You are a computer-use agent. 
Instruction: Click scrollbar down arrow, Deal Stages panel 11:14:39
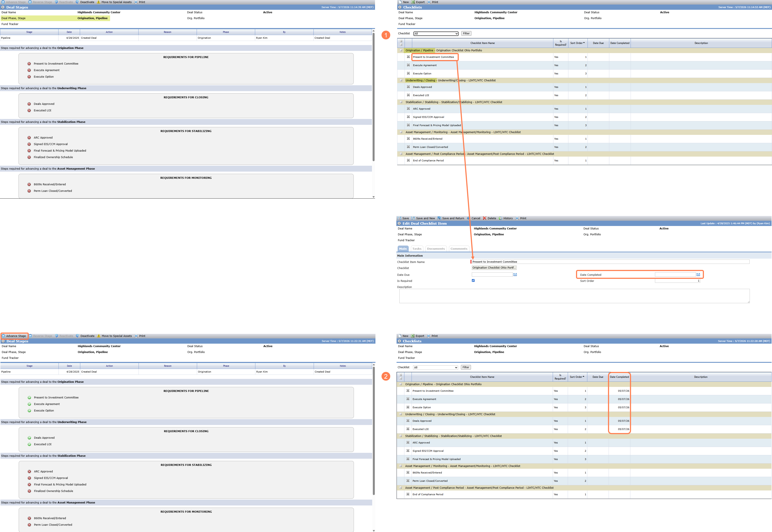point(373,197)
